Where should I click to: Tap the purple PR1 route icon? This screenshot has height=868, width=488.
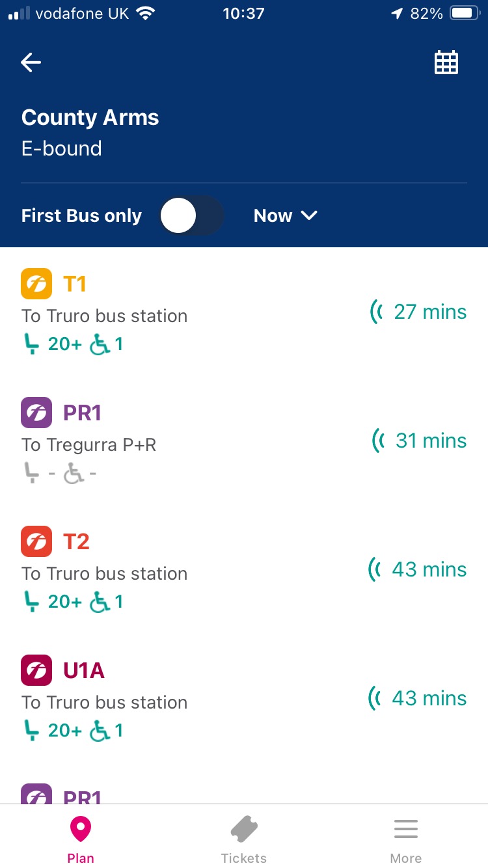pos(36,413)
